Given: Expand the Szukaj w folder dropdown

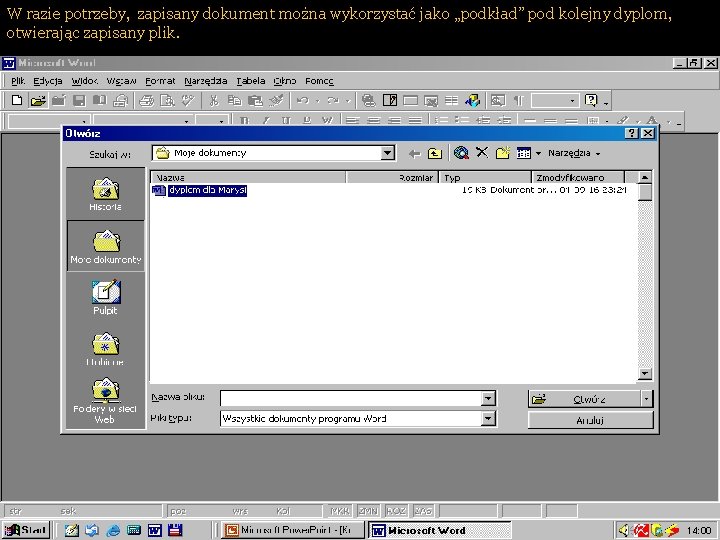Looking at the screenshot, I should pyautogui.click(x=388, y=153).
